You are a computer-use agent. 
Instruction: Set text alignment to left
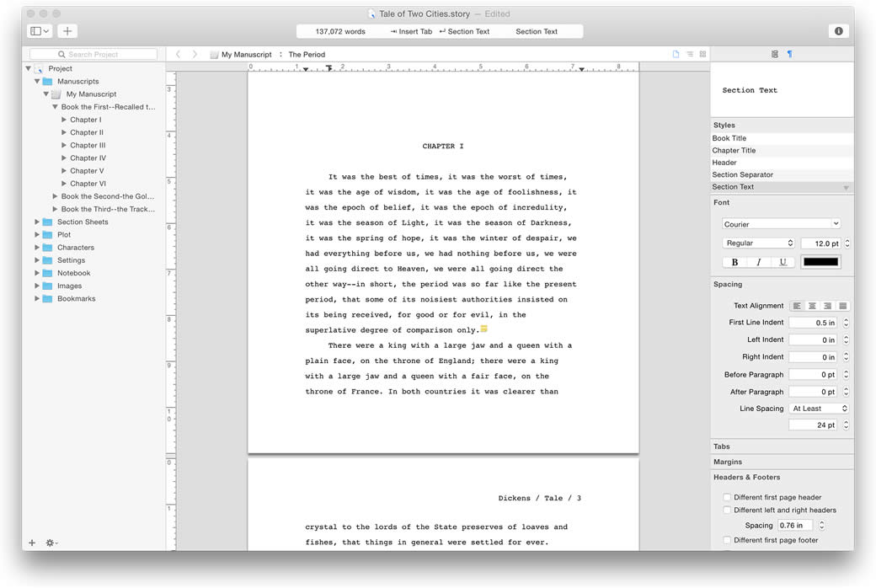point(797,306)
